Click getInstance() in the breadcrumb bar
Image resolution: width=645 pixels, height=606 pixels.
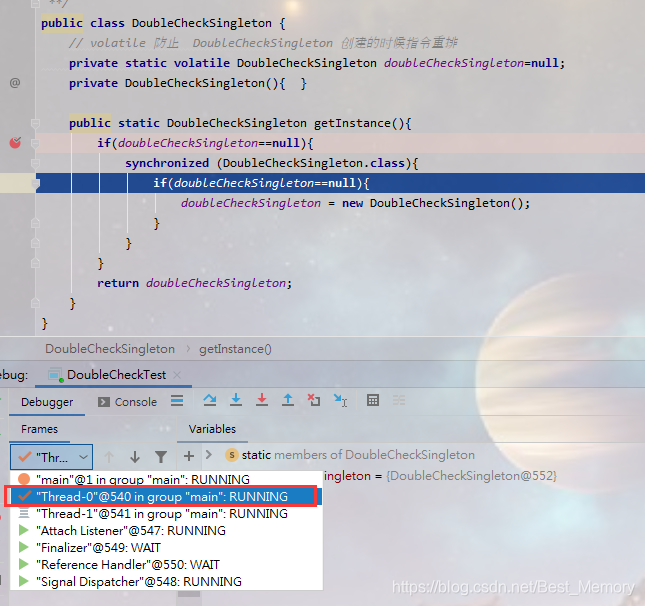coord(235,349)
